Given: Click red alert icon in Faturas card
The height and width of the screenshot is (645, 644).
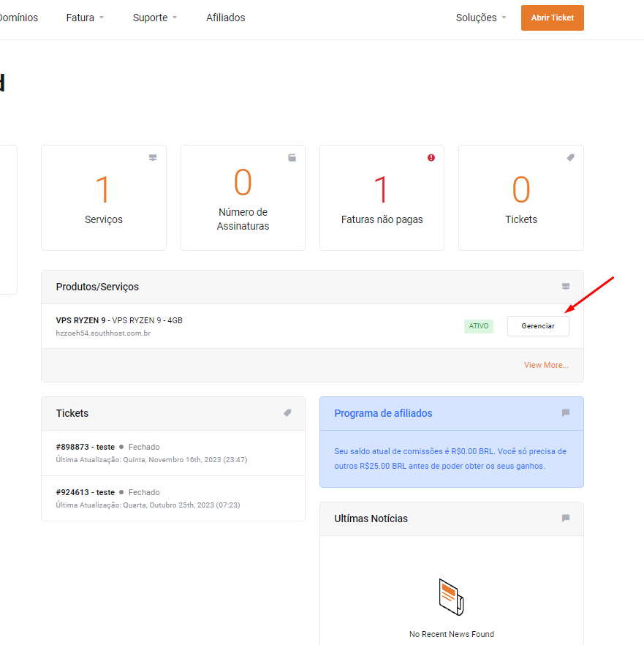Looking at the screenshot, I should tap(431, 157).
